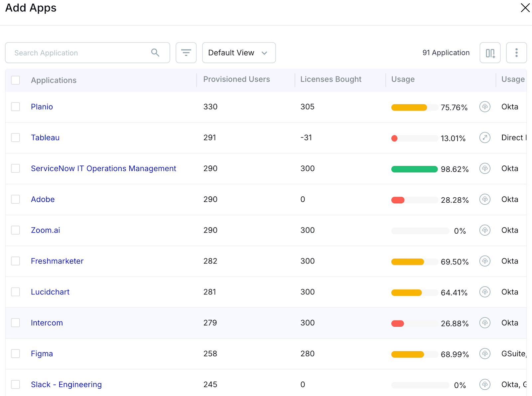Click the 258 provisioned users value for Figma
532x396 pixels.
tap(210, 353)
